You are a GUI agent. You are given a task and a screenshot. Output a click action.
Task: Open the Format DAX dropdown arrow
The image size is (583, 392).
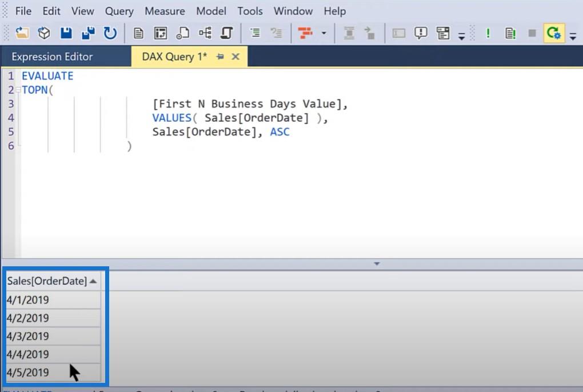point(324,33)
